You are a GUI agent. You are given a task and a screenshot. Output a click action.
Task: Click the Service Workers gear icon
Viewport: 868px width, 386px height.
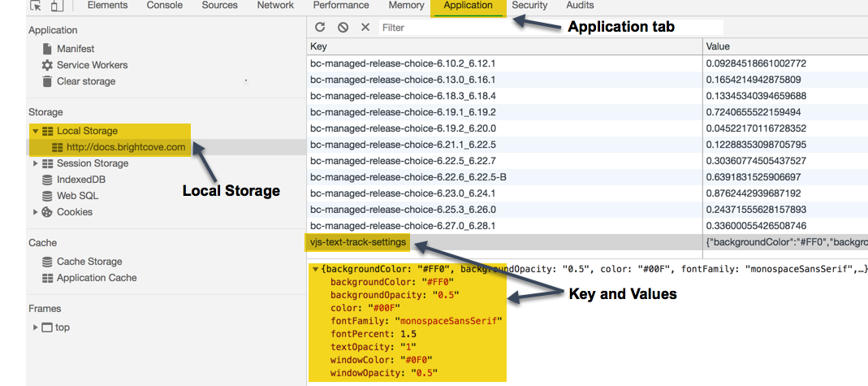(47, 65)
